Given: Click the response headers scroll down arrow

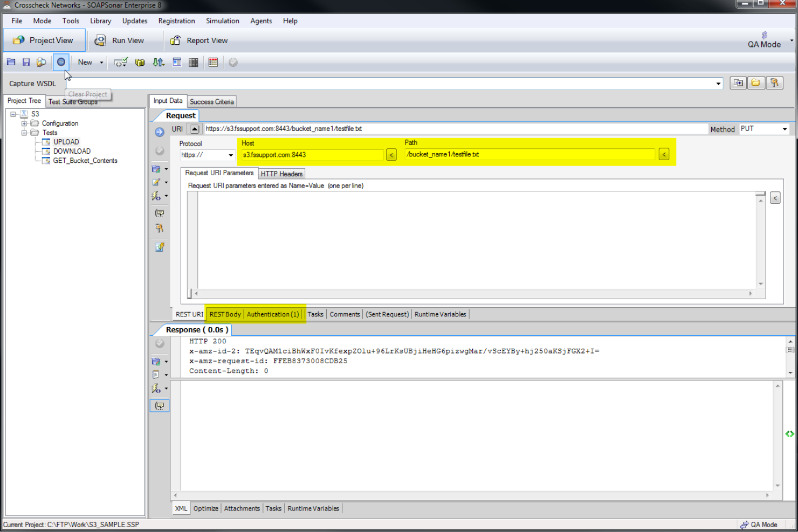Looking at the screenshot, I should point(790,372).
